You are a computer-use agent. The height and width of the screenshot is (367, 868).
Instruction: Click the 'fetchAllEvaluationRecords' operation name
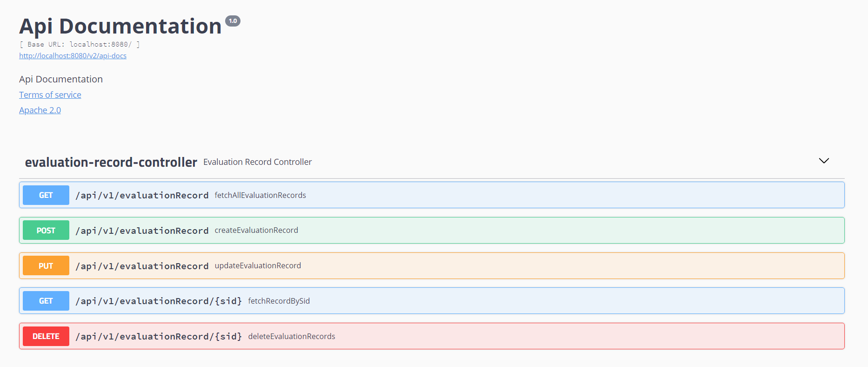tap(260, 195)
